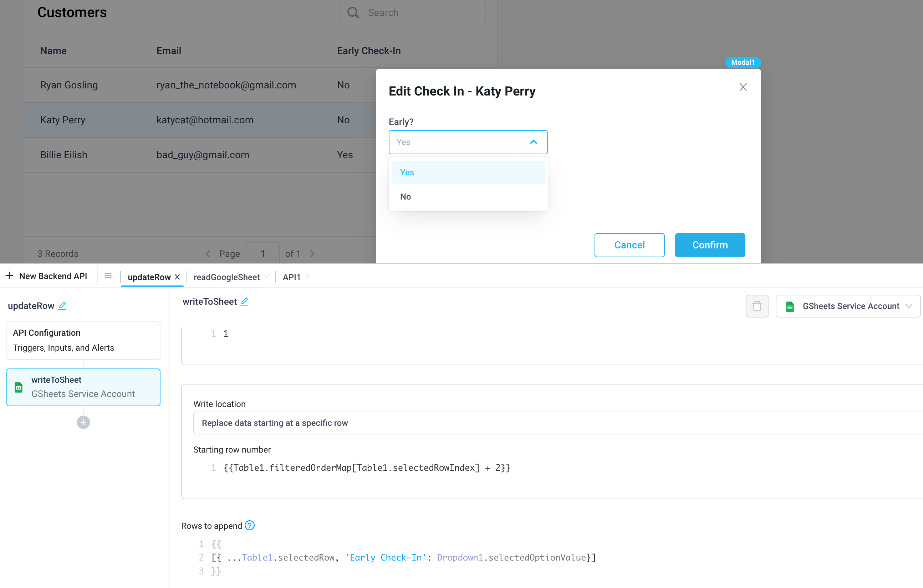Click the Starting row number code field
This screenshot has height=588, width=923.
366,468
